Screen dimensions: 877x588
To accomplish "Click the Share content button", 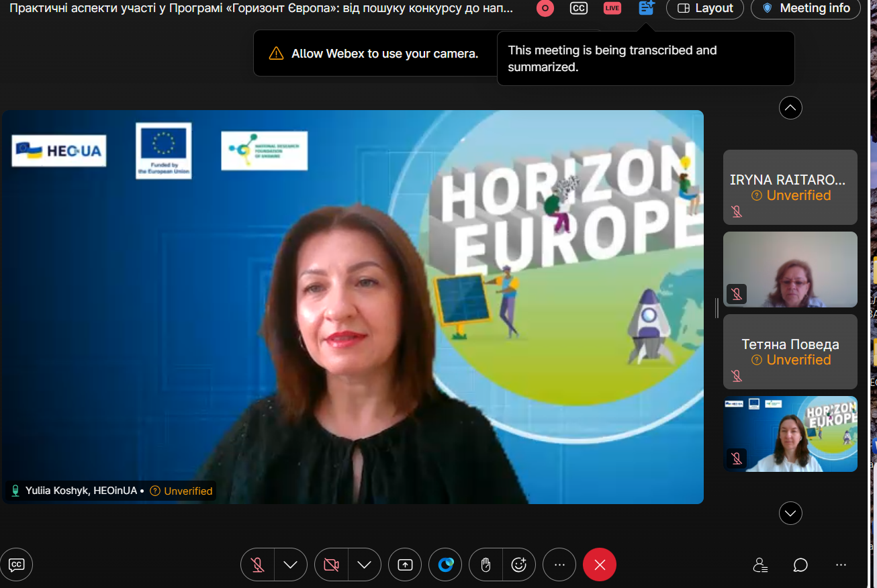I will (x=405, y=565).
